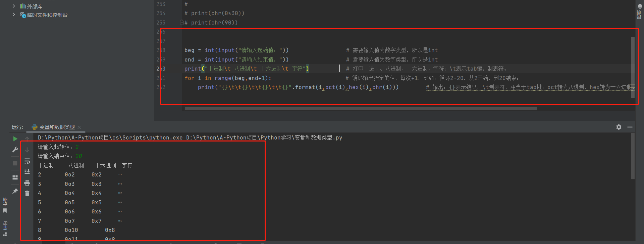This screenshot has width=644, height=244.
Task: Click the down arrow in Run console toolbar
Action: 27,150
